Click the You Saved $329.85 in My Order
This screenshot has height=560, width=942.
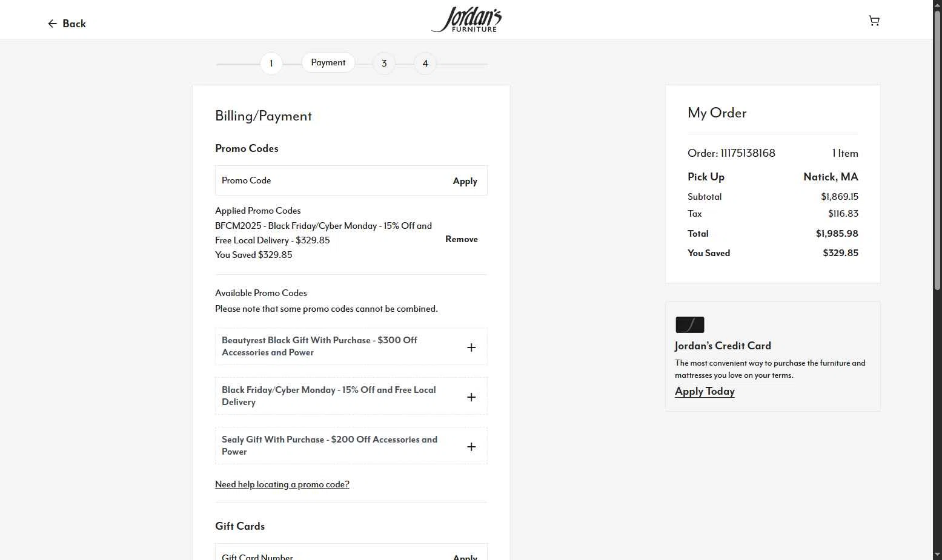point(840,253)
